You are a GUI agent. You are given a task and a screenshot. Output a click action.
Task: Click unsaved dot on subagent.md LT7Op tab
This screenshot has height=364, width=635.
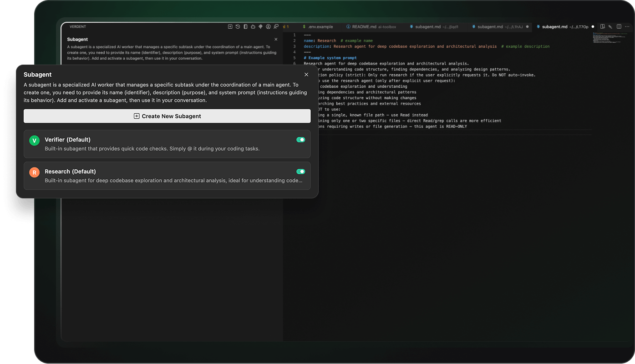593,27
